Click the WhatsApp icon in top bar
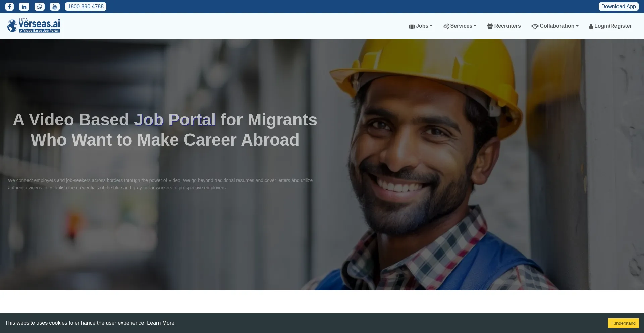 pos(40,7)
